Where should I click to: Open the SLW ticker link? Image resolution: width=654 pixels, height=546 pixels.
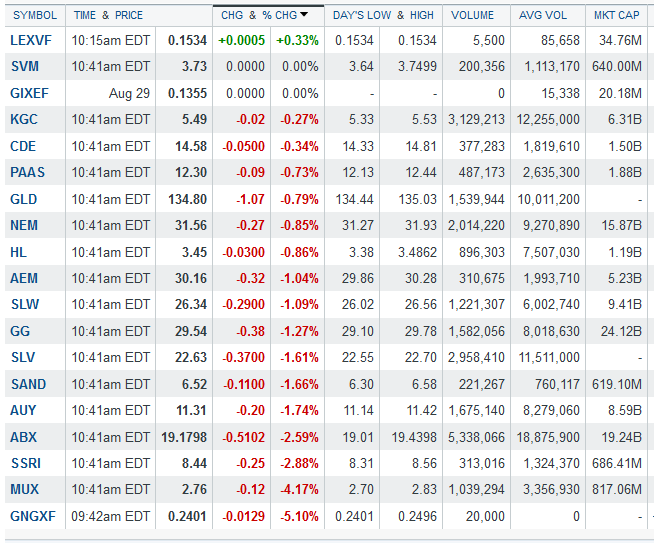click(x=25, y=304)
